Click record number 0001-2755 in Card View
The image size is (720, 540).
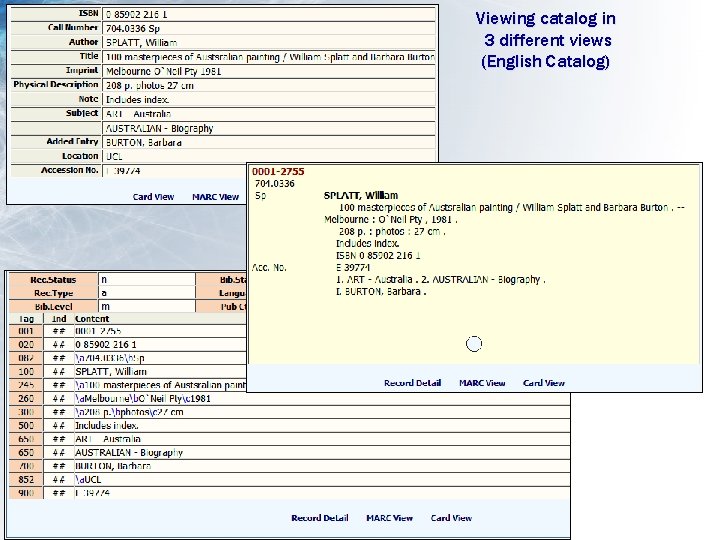pos(278,172)
